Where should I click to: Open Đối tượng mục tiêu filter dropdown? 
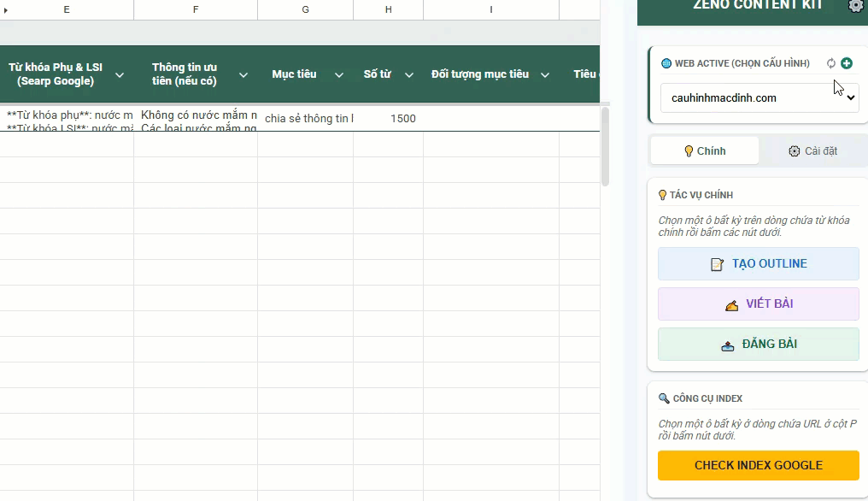[545, 75]
